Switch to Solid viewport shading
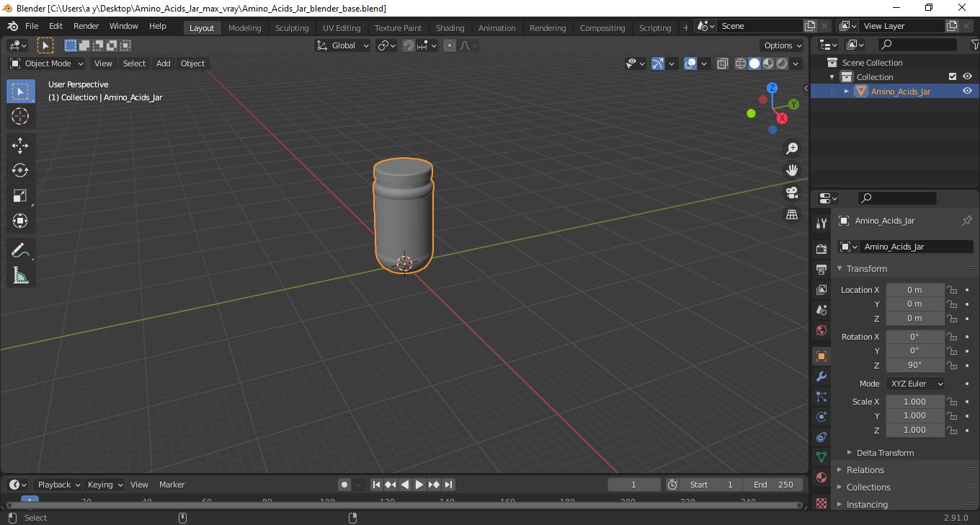This screenshot has height=525, width=980. 754,63
